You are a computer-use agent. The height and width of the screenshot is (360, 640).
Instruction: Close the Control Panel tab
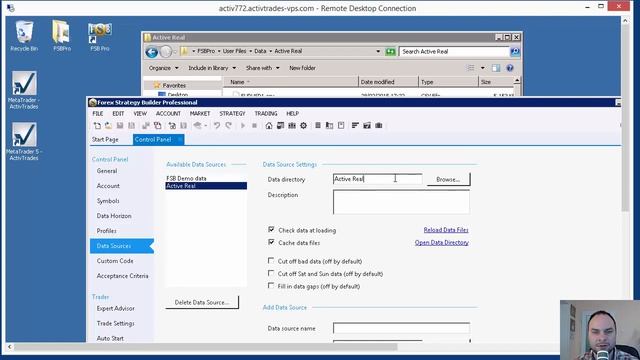180,140
